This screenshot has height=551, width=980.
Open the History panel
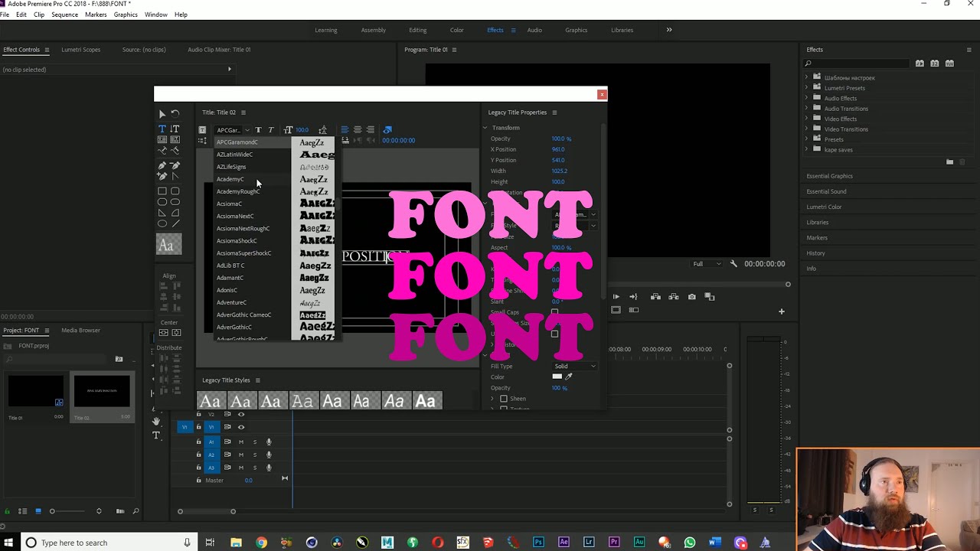pos(815,253)
